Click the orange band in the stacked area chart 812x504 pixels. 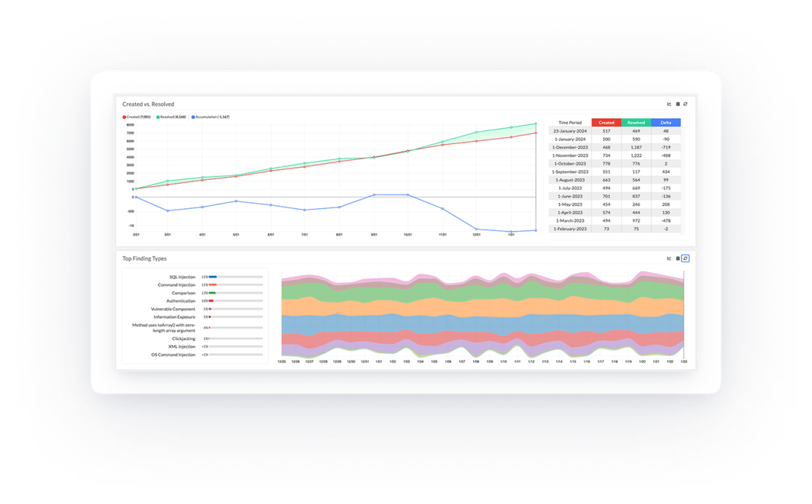[482, 308]
